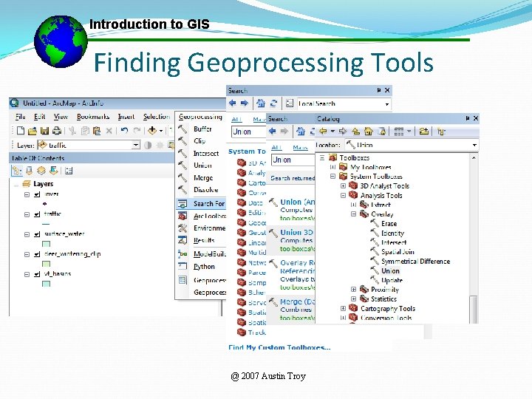The height and width of the screenshot is (399, 532).
Task: Choose Buffer in Geoprocessing menu
Action: (202, 129)
